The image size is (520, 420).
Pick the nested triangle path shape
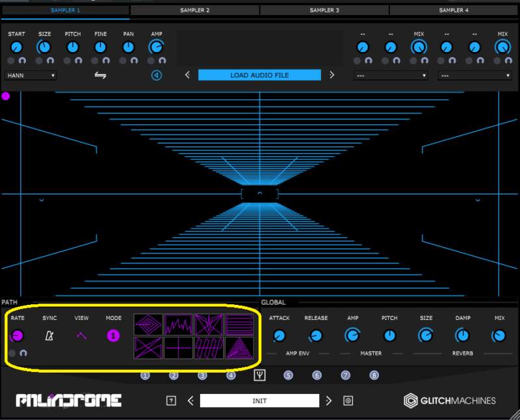(x=240, y=348)
